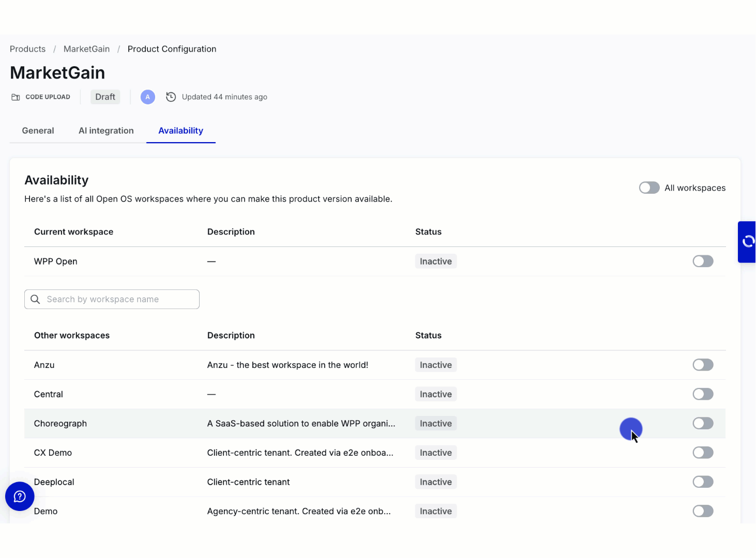Enable the Central workspace toggle
This screenshot has height=558, width=756.
pos(703,394)
